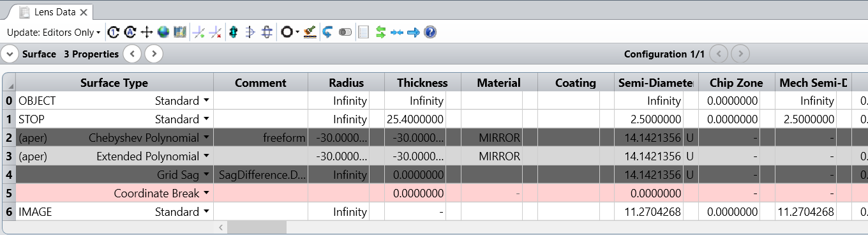Click the paintbrush coating icon
The image size is (868, 235).
tap(310, 32)
